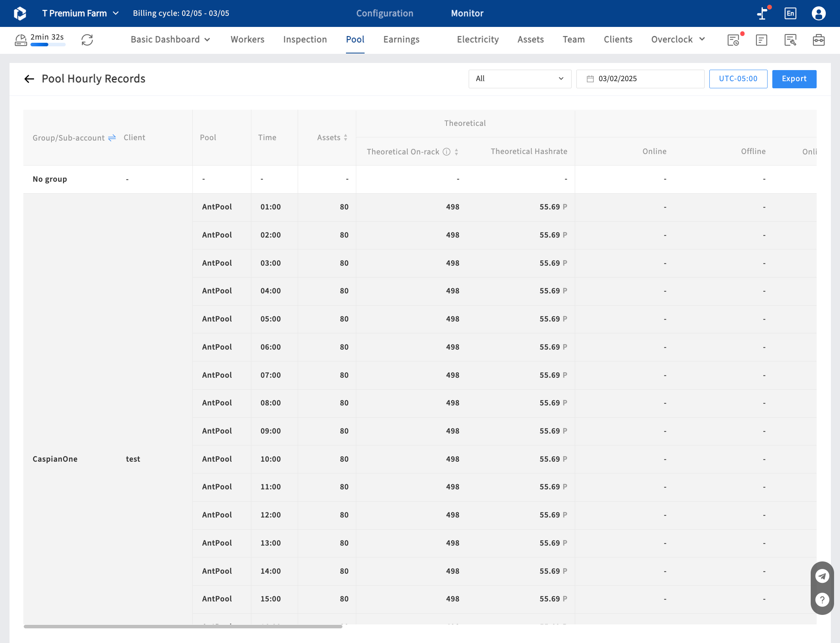
Task: Click the date calendar icon
Action: click(x=590, y=79)
